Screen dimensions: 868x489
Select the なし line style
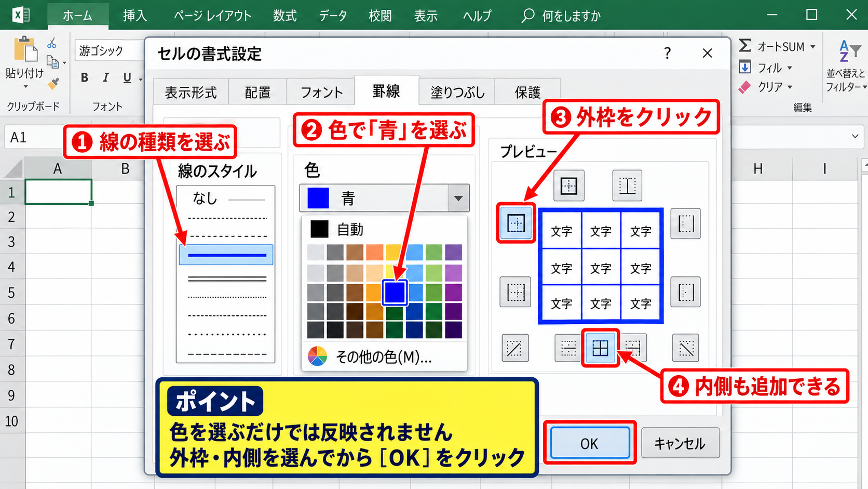tap(226, 199)
